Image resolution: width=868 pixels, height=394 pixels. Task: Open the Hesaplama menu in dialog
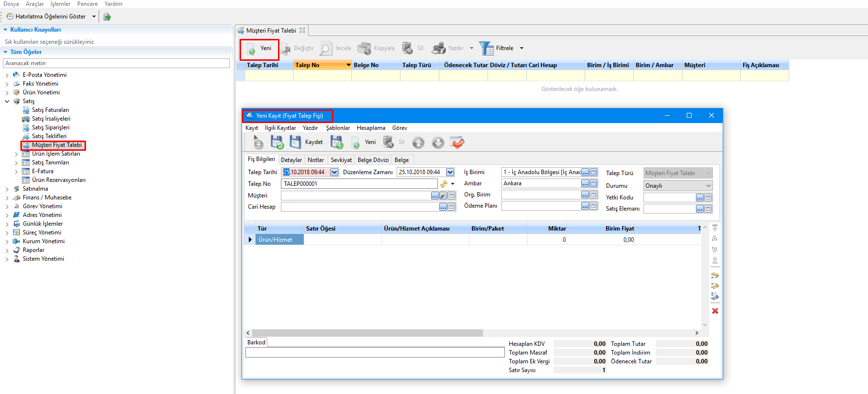370,128
